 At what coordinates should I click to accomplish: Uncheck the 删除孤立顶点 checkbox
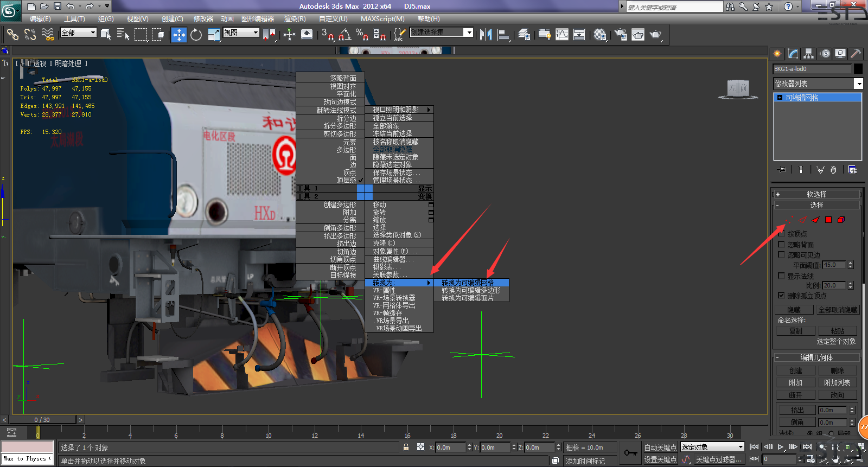coord(781,295)
